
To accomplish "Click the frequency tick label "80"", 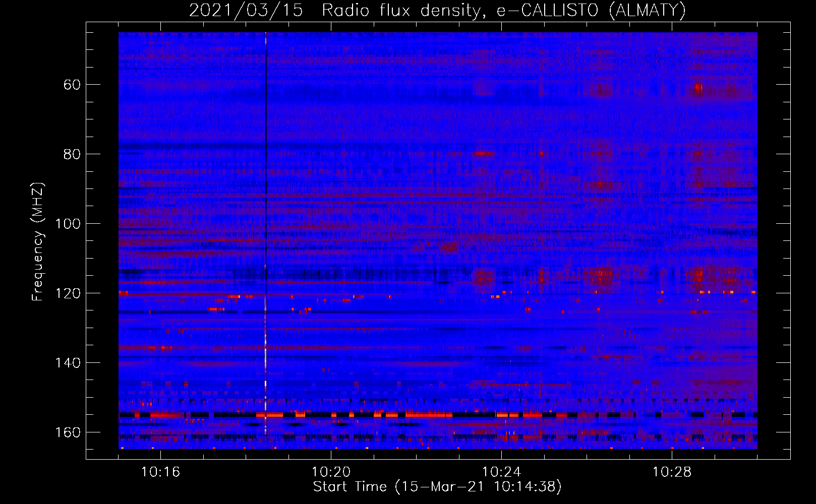I will coord(72,154).
